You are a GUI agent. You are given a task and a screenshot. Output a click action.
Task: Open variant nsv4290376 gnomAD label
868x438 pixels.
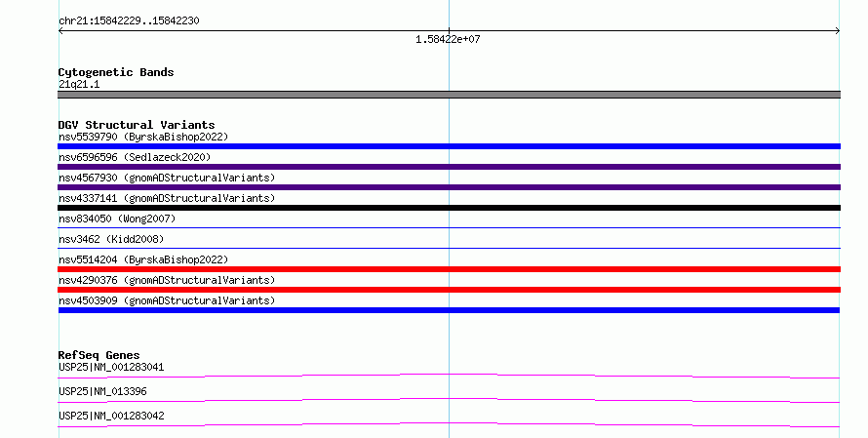pos(167,280)
